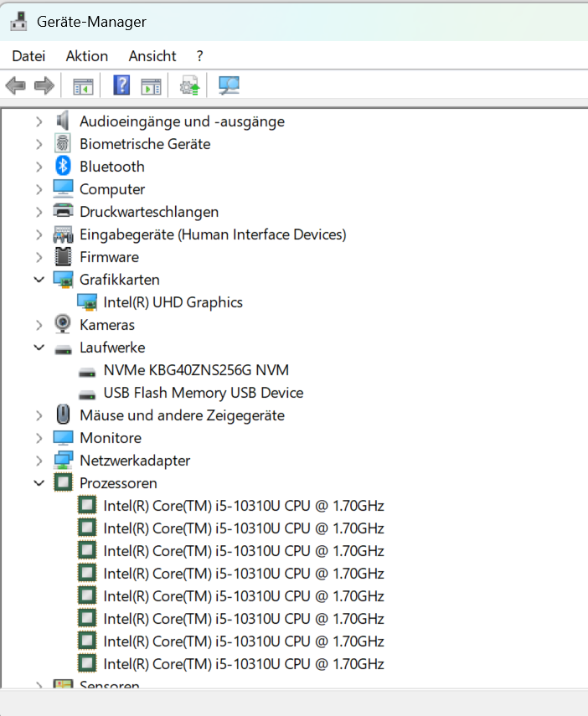Select USB Flash Memory USB Device
This screenshot has height=716, width=588.
(x=204, y=393)
